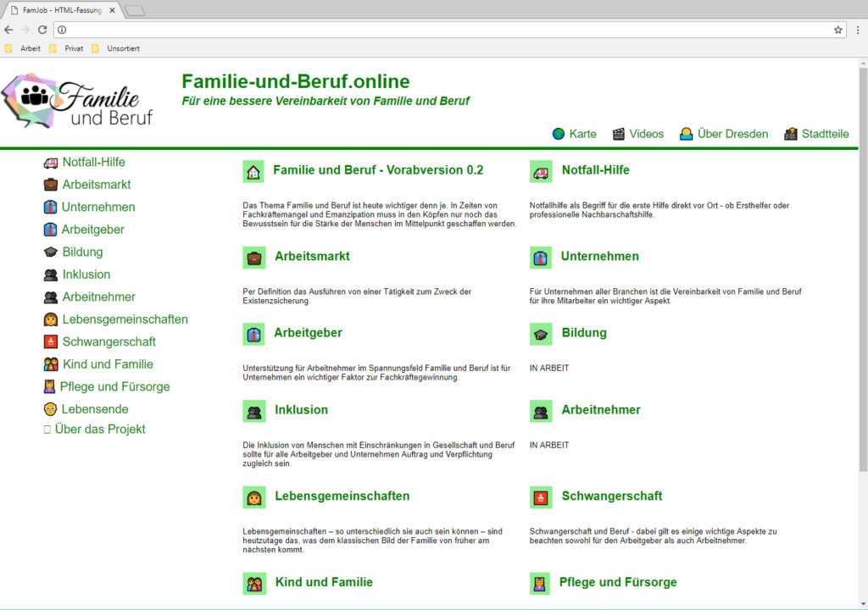Open the Arbeit bookmarks folder
This screenshot has width=868, height=610.
point(23,48)
